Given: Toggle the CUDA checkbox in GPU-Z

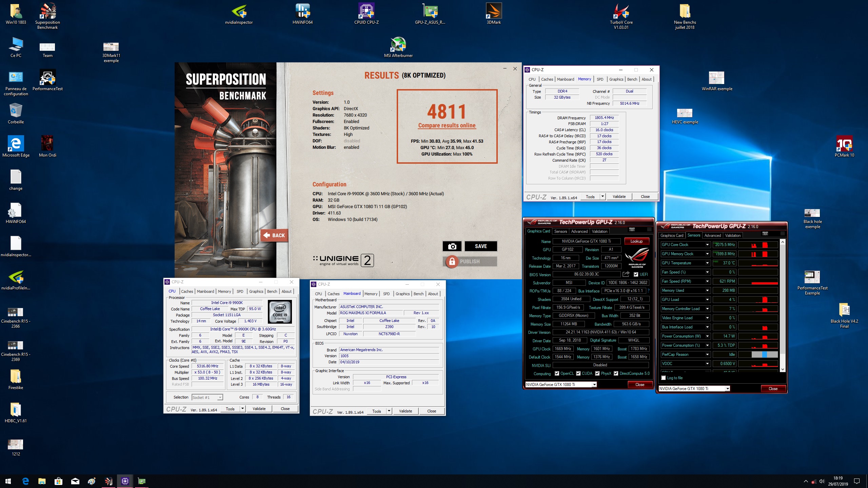Looking at the screenshot, I should [578, 373].
